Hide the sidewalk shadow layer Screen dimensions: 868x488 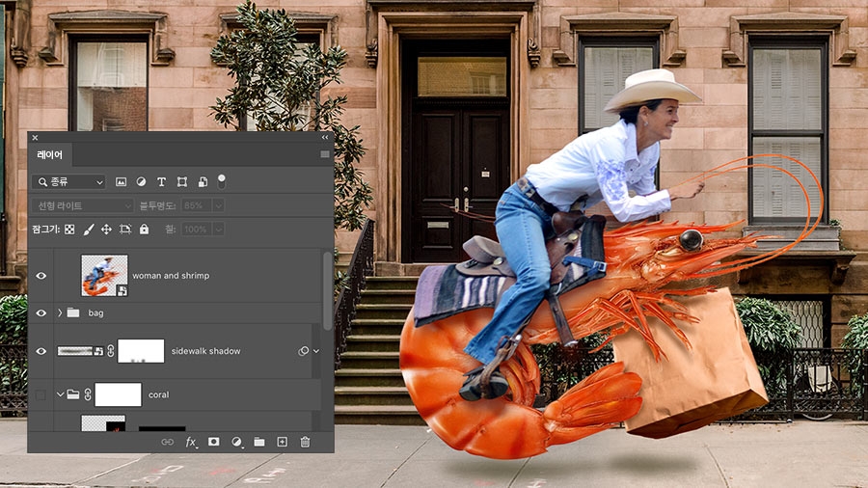click(x=41, y=351)
